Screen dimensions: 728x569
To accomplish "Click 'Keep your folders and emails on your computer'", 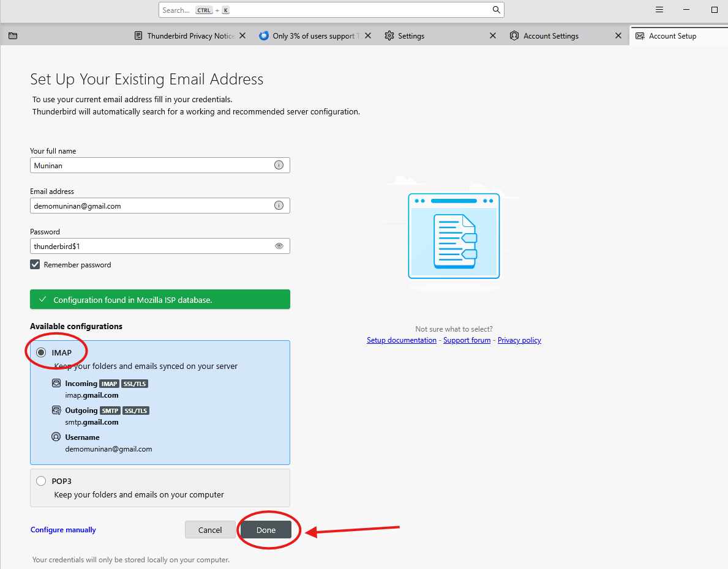I will pyautogui.click(x=139, y=495).
